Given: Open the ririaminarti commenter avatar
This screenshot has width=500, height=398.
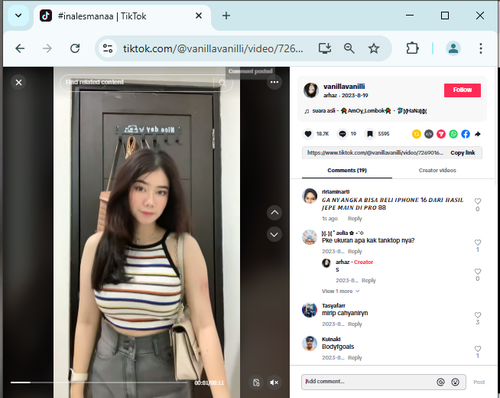Looking at the screenshot, I should point(310,196).
